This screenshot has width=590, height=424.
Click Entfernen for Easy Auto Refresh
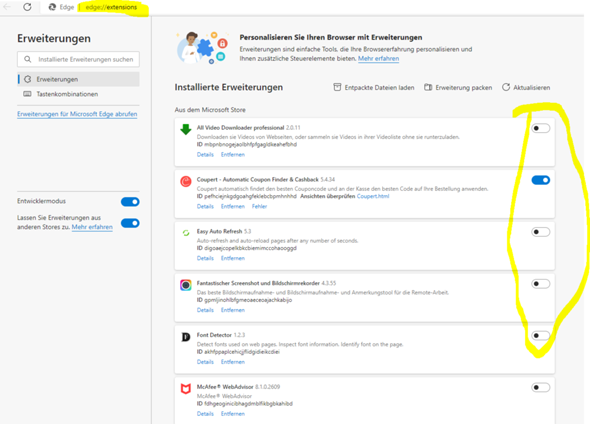[233, 258]
